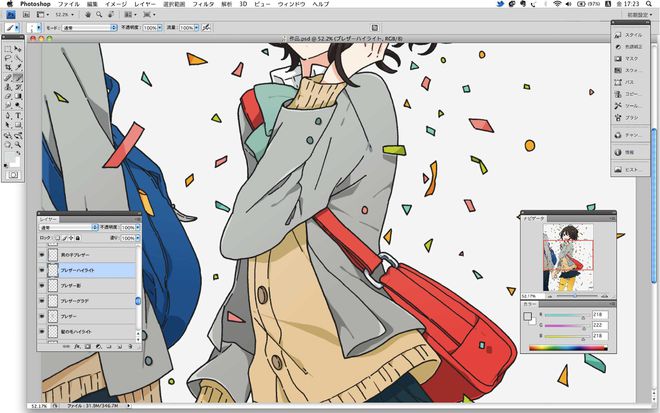The height and width of the screenshot is (413, 660).
Task: Open the opacity dropdown in options bar
Action: pyautogui.click(x=160, y=27)
